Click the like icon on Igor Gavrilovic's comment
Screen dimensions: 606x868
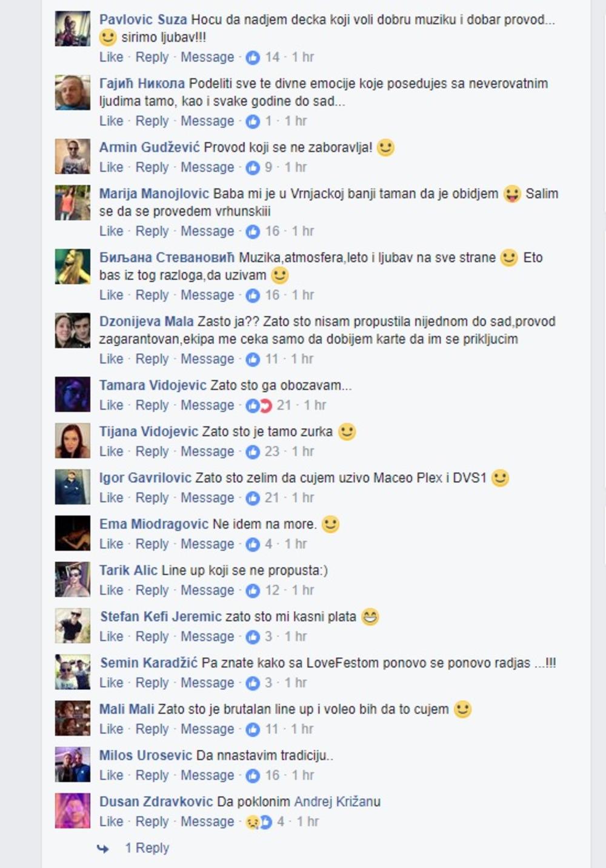point(253,498)
